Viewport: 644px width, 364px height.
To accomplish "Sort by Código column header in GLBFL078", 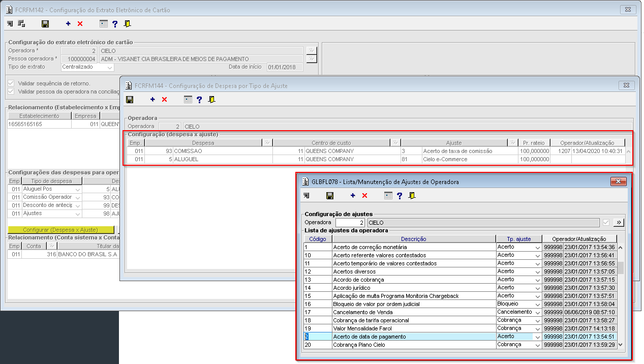I will (318, 239).
